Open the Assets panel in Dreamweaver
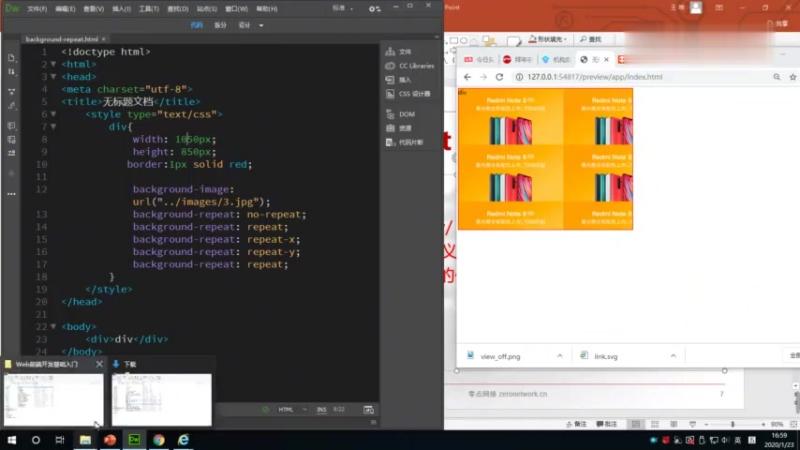 pos(398,128)
